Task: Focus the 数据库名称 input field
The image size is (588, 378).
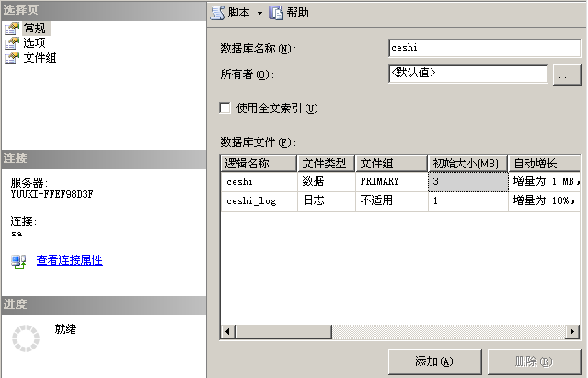Action: (485, 48)
